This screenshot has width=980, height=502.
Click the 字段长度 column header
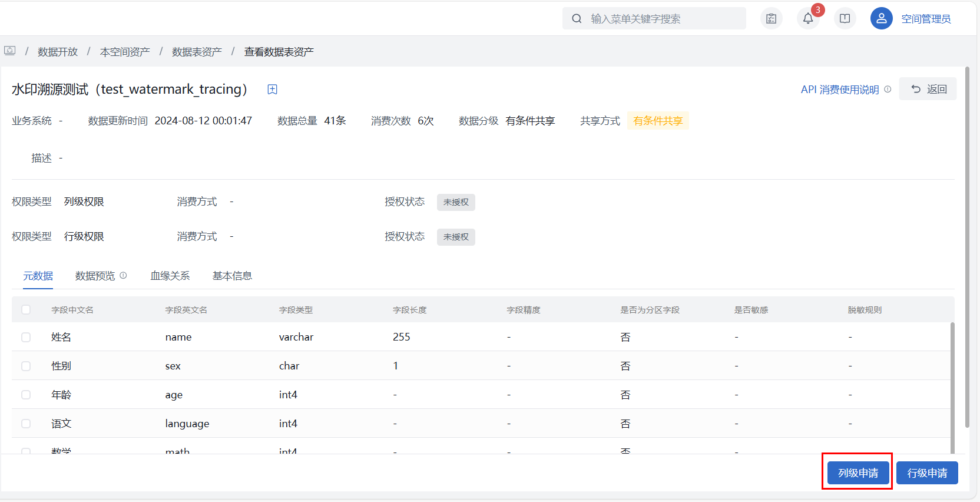410,310
